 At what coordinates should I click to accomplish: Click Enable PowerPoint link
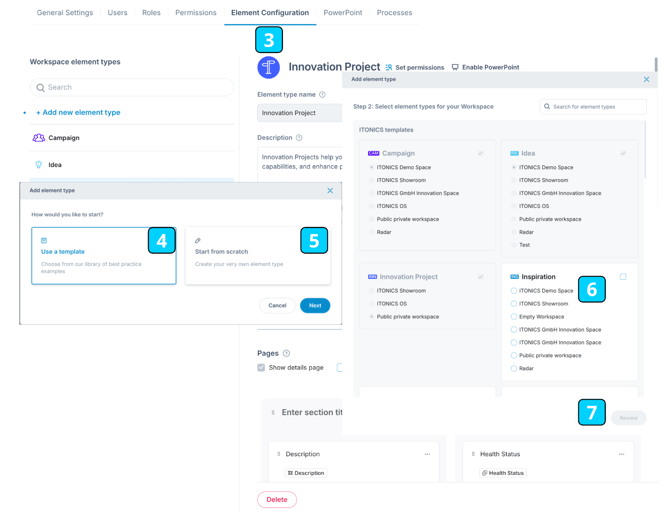(x=486, y=67)
